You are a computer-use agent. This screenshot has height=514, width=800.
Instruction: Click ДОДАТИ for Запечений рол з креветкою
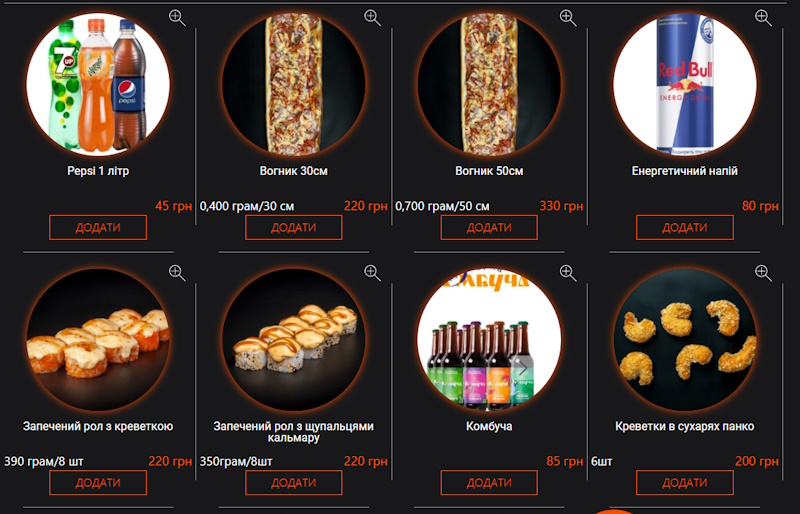pos(98,482)
